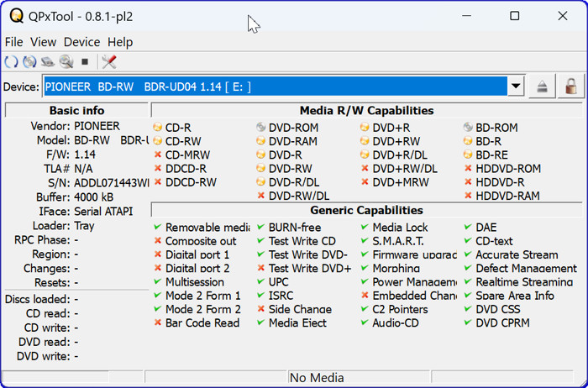This screenshot has height=388, width=588.
Task: Click the red cross next to CD-MRW
Action: coord(158,155)
